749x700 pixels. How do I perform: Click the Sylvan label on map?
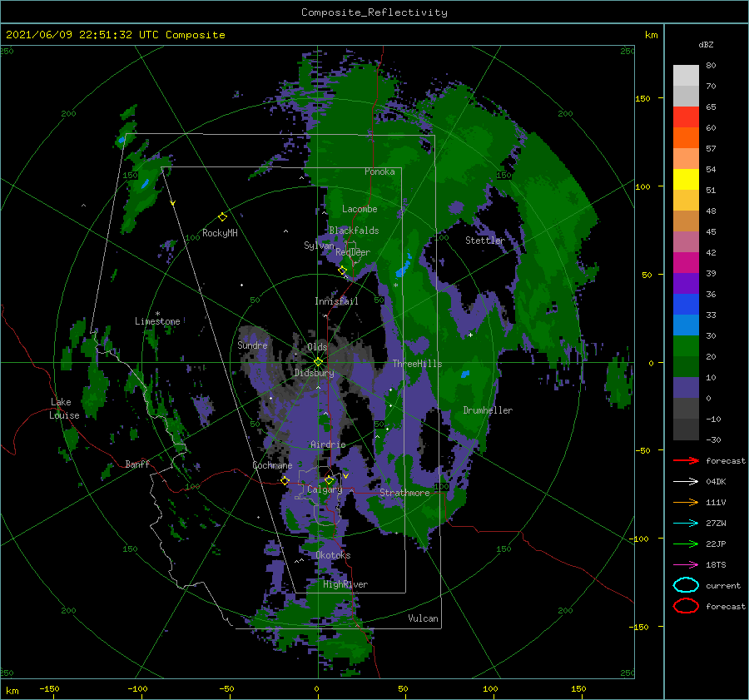coord(319,246)
